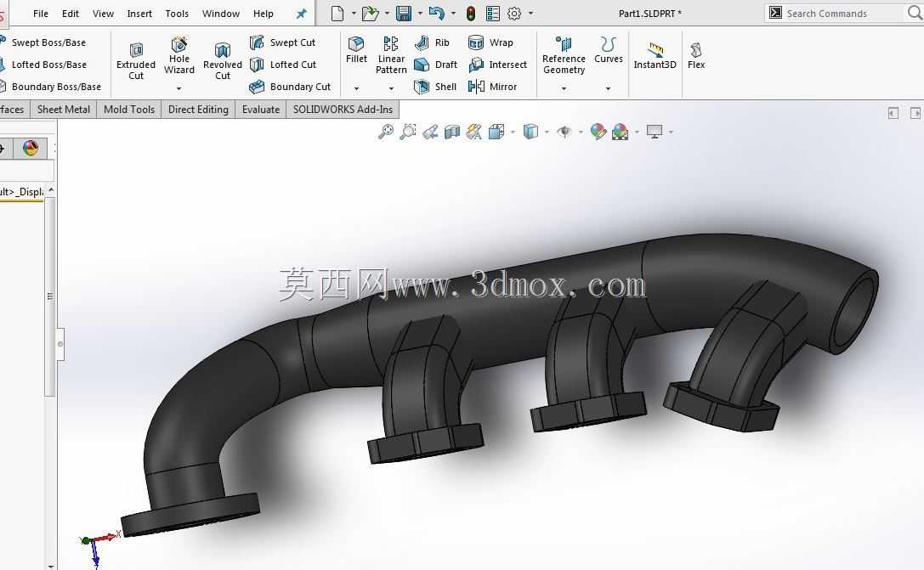Open the File menu
This screenshot has height=570, width=924.
click(x=41, y=14)
